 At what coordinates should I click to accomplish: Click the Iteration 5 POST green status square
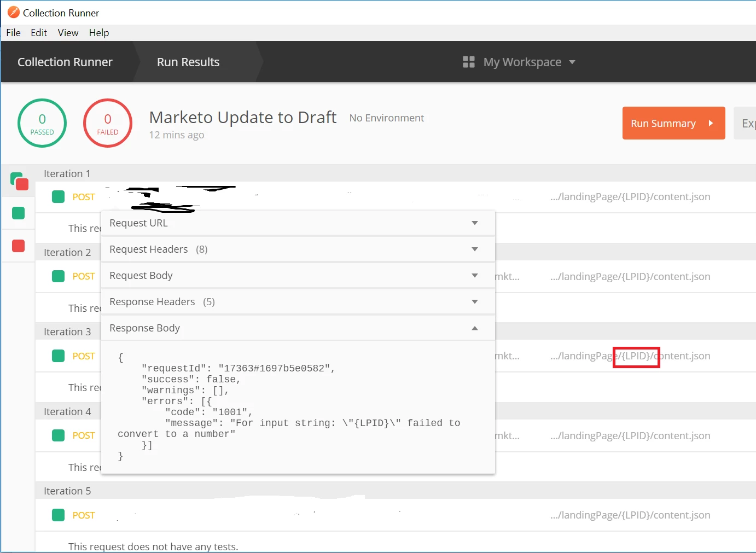[x=59, y=515]
